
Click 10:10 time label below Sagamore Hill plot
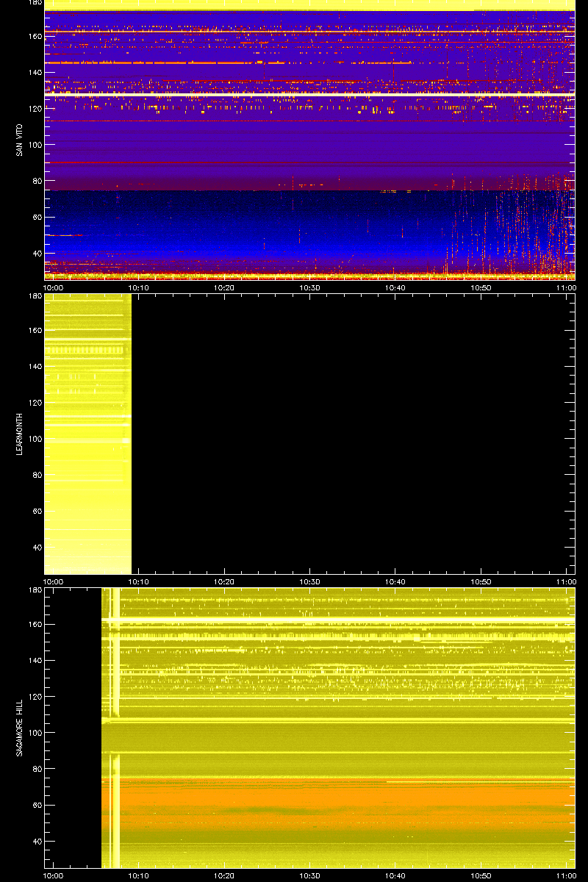coord(139,876)
